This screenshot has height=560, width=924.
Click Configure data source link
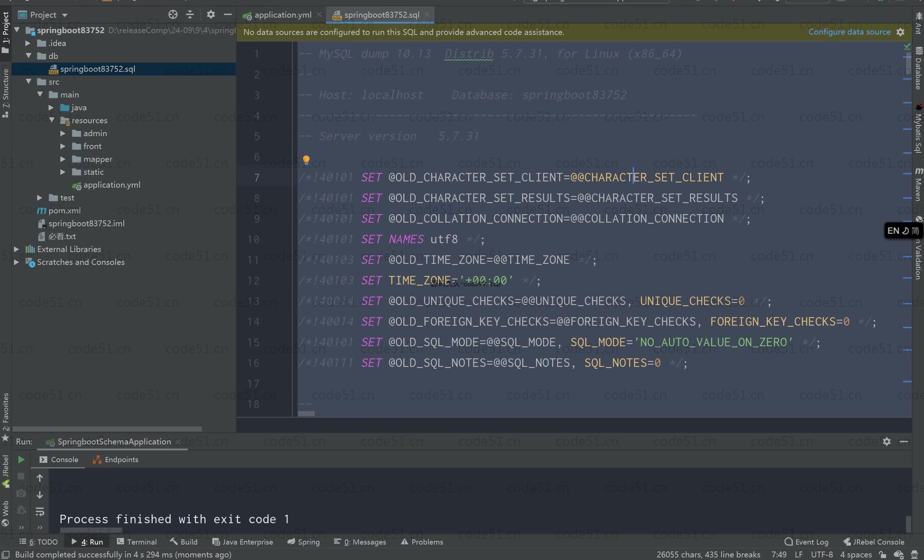[x=849, y=32]
